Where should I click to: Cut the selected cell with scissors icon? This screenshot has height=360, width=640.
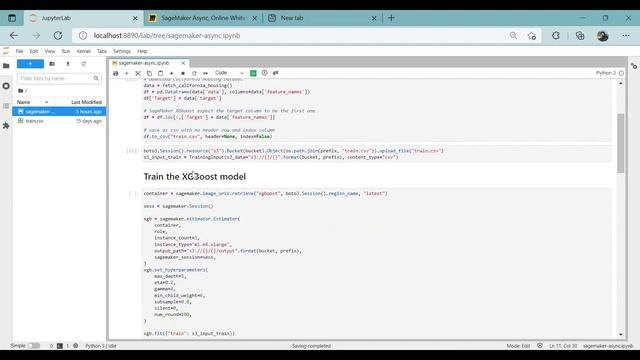click(138, 73)
